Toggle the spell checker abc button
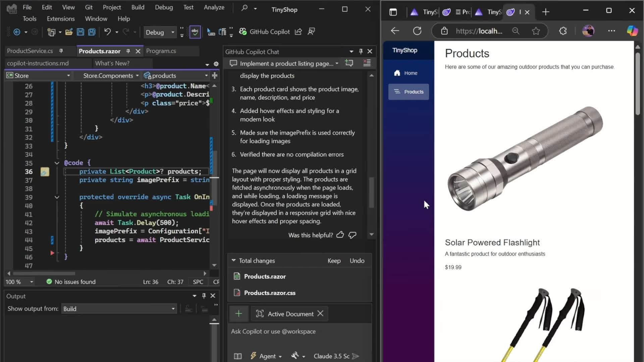This screenshot has width=644, height=362. [195, 32]
